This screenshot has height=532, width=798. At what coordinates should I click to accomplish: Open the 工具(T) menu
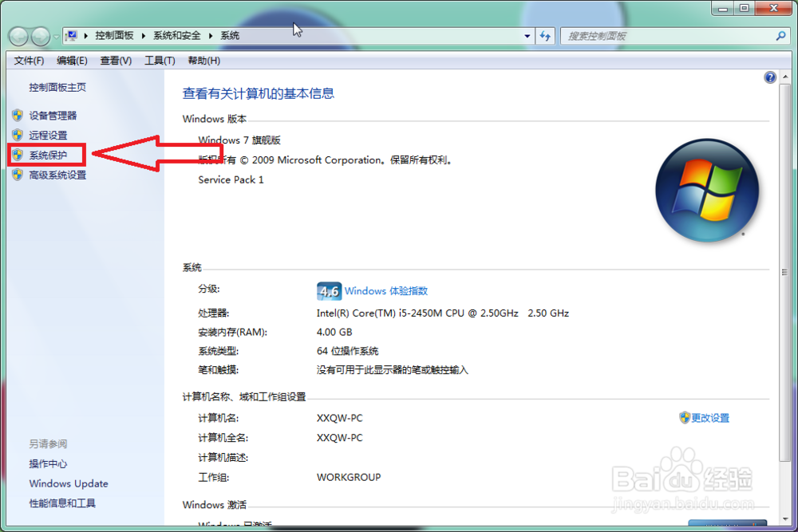point(160,61)
